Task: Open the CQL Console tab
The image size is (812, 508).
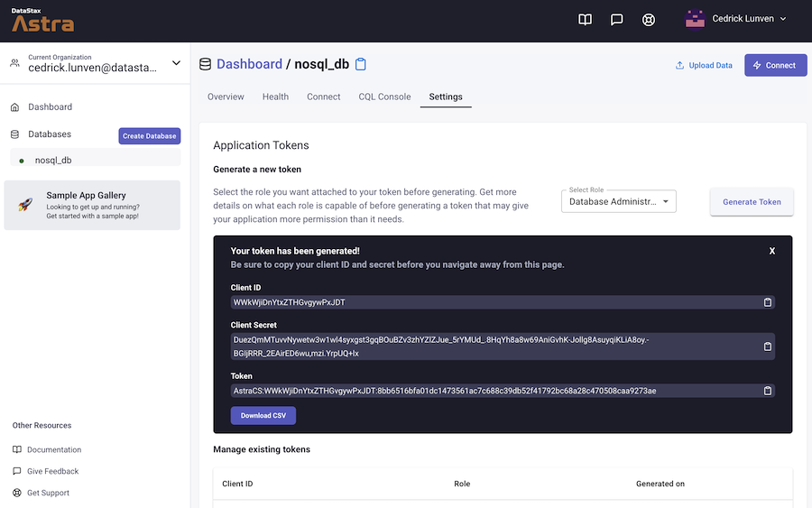Action: [384, 97]
